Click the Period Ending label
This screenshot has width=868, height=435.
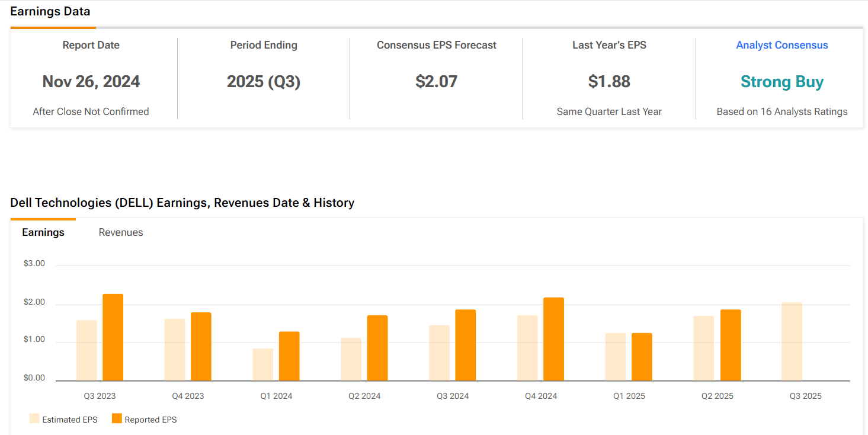pyautogui.click(x=264, y=45)
